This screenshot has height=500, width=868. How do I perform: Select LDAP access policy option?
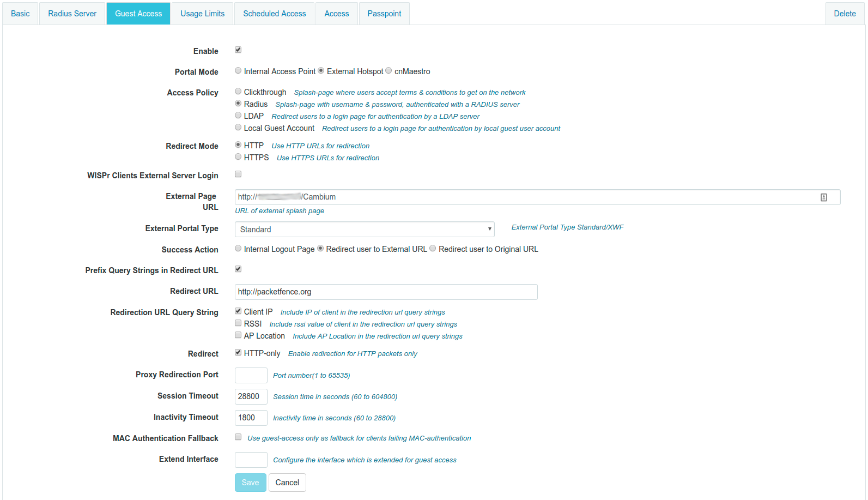(x=238, y=116)
